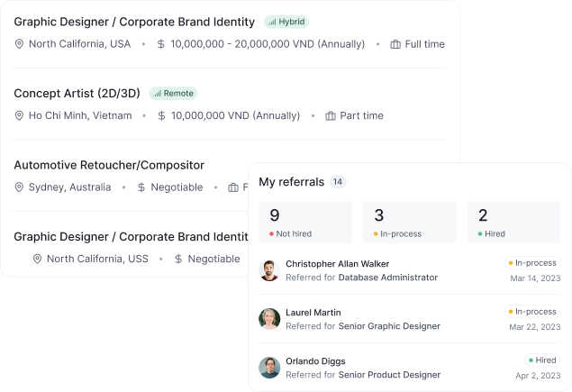Click the referrals count badge showing 14
Image resolution: width=572 pixels, height=392 pixels.
(x=338, y=182)
